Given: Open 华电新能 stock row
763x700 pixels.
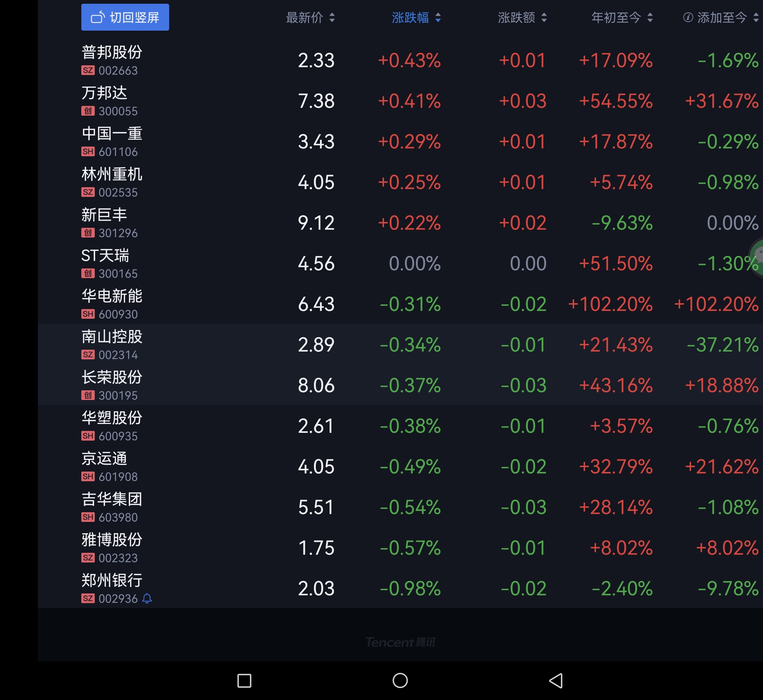Looking at the screenshot, I should pos(112,296).
